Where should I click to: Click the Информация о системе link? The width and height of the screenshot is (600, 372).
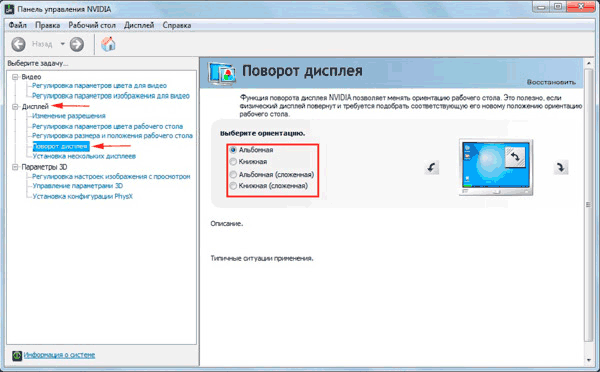(59, 355)
